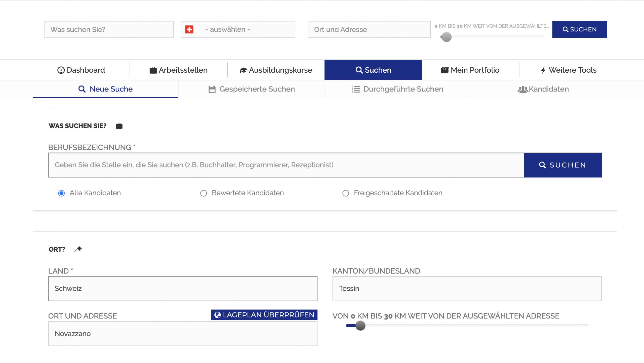Click the briefcase icon beside WAS SUCHEN SIE
Image resolution: width=644 pixels, height=363 pixels.
[x=119, y=126]
